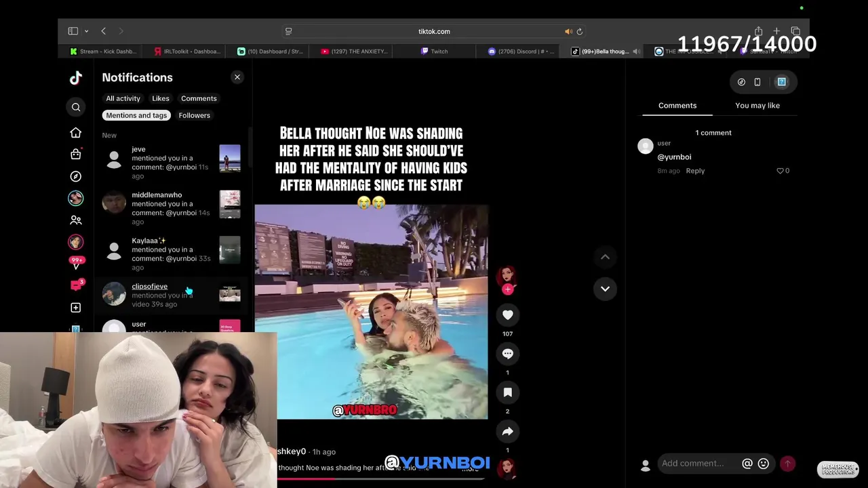Follow creator with red plus badge
This screenshot has width=868, height=488.
pos(507,289)
